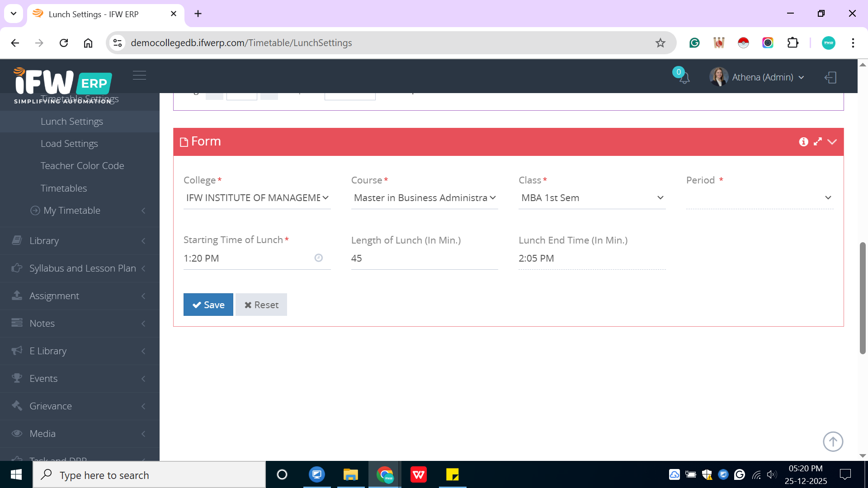868x488 pixels.
Task: Click the Save button
Action: (208, 305)
